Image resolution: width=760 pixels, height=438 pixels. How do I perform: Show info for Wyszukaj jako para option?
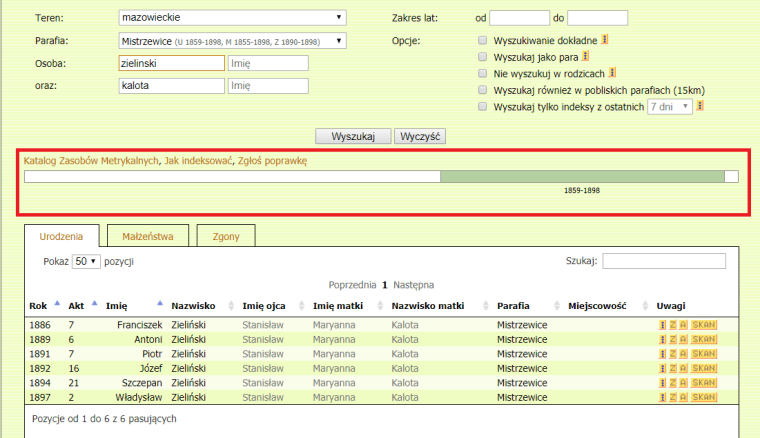586,56
